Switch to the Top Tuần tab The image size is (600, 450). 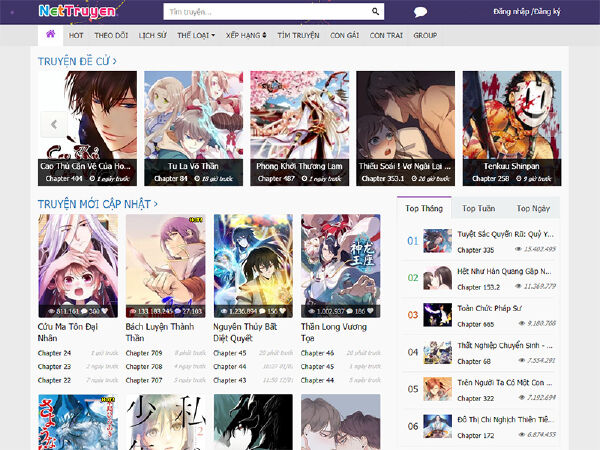478,209
